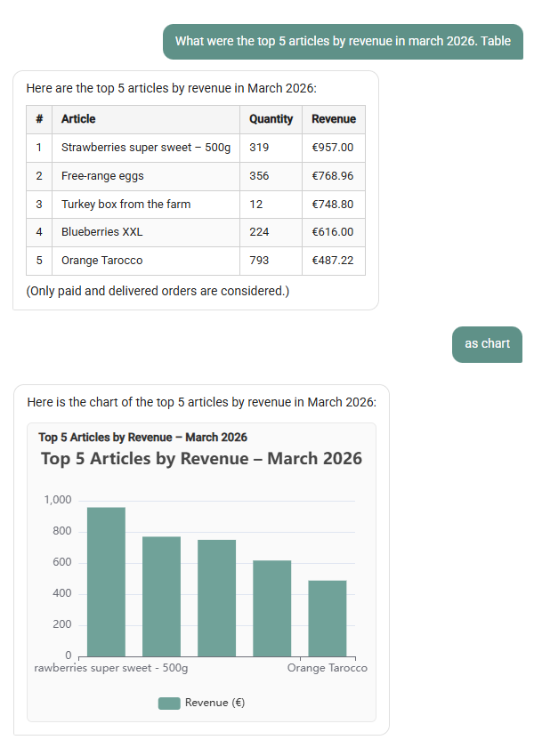Click the revenue value €487.22
The height and width of the screenshot is (756, 534).
332,261
